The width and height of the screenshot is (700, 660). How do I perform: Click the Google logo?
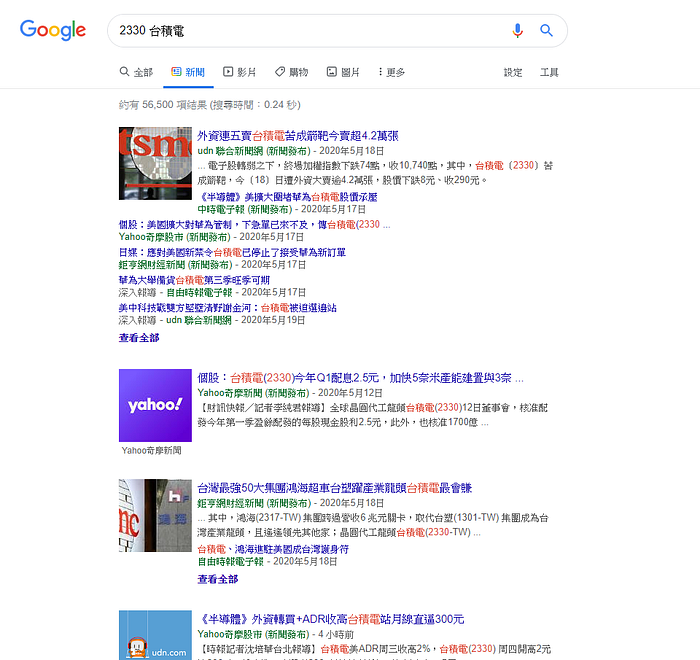point(53,30)
